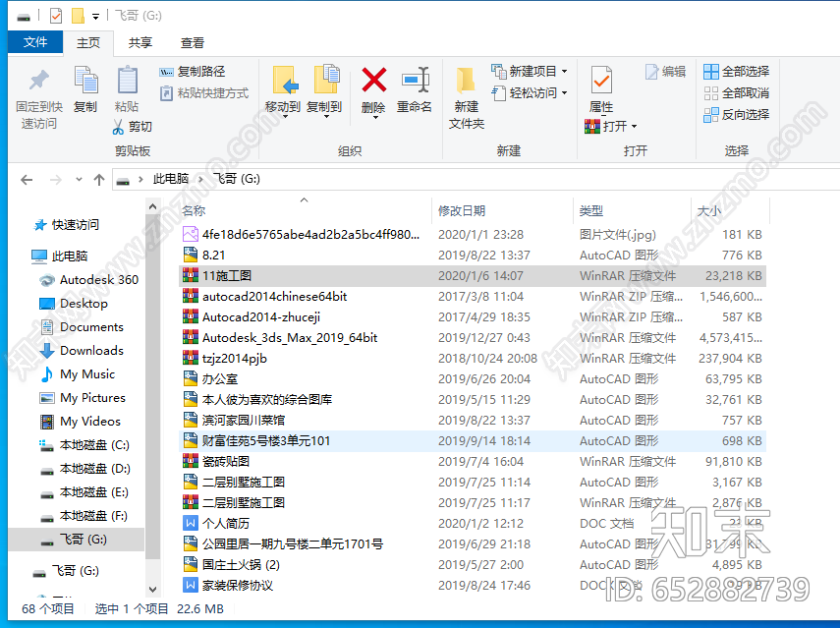
Task: Switch to the 查看 view tab
Action: pyautogui.click(x=193, y=43)
